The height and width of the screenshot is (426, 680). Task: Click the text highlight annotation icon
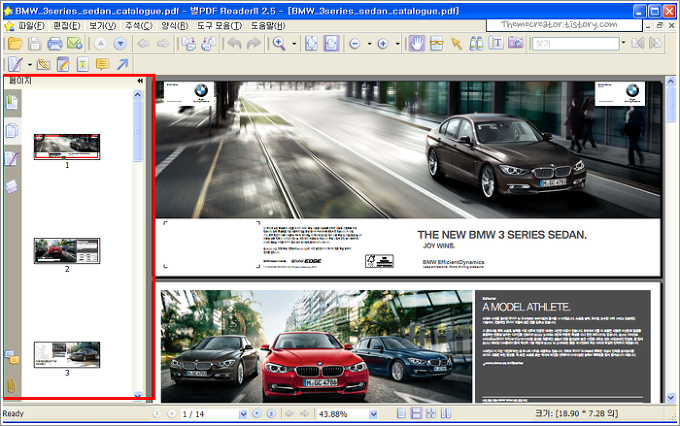tap(82, 65)
